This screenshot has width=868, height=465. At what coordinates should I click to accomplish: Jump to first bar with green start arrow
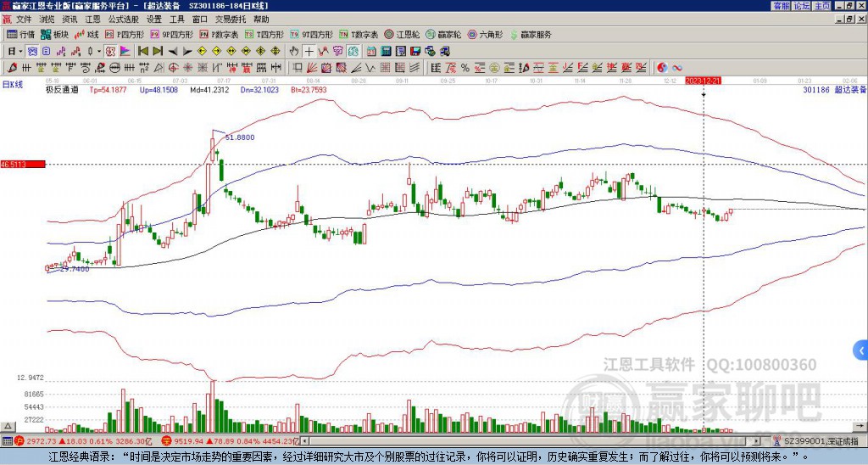click(142, 51)
